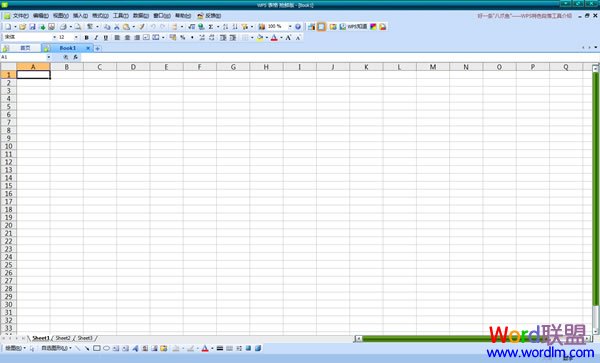Click the Open folder icon

click(23, 27)
